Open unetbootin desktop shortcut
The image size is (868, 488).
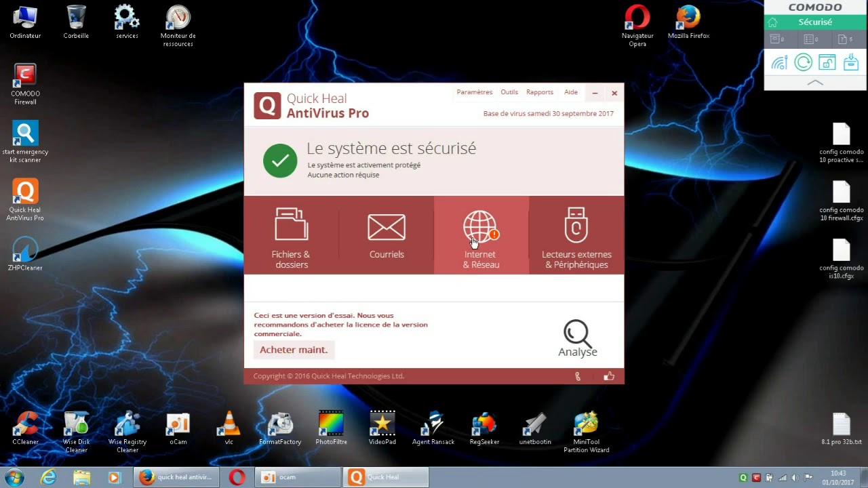(x=535, y=428)
